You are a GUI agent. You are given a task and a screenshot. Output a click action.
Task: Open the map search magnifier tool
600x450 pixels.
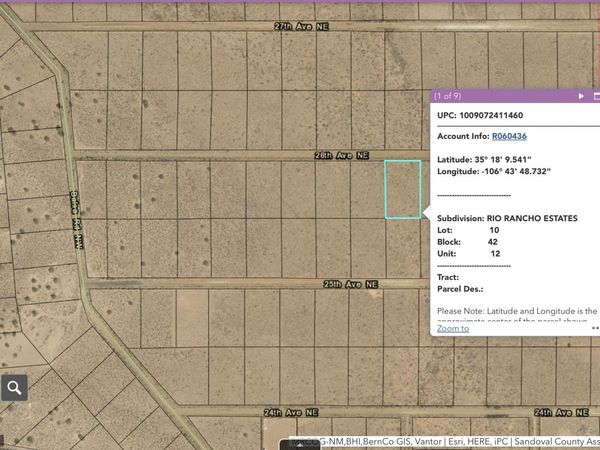[x=14, y=388]
